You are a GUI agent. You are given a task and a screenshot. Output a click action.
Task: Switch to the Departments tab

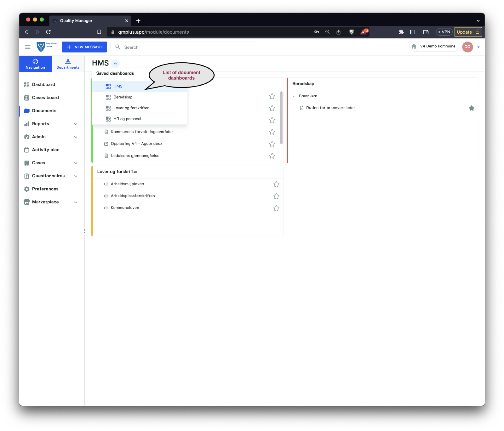point(68,64)
